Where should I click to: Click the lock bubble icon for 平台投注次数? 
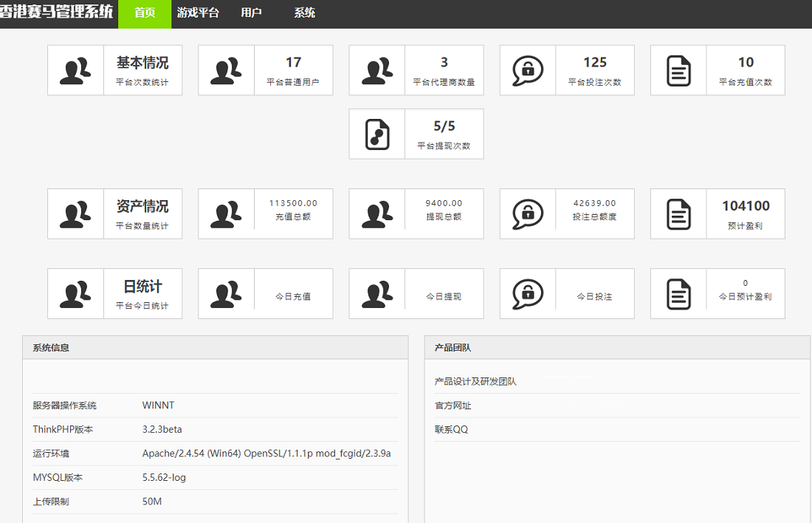point(527,71)
